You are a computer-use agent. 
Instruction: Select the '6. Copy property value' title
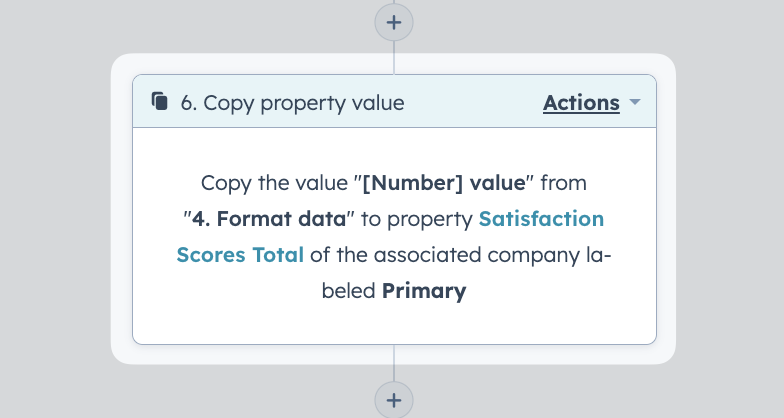click(x=292, y=103)
